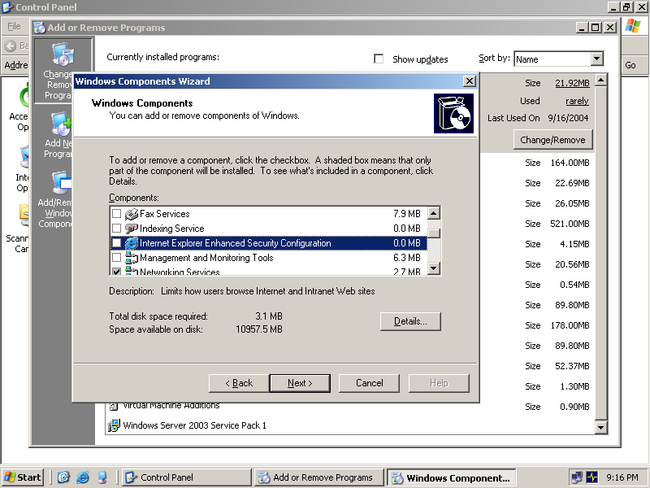
Task: Click the Indexing Service icon
Action: (131, 228)
